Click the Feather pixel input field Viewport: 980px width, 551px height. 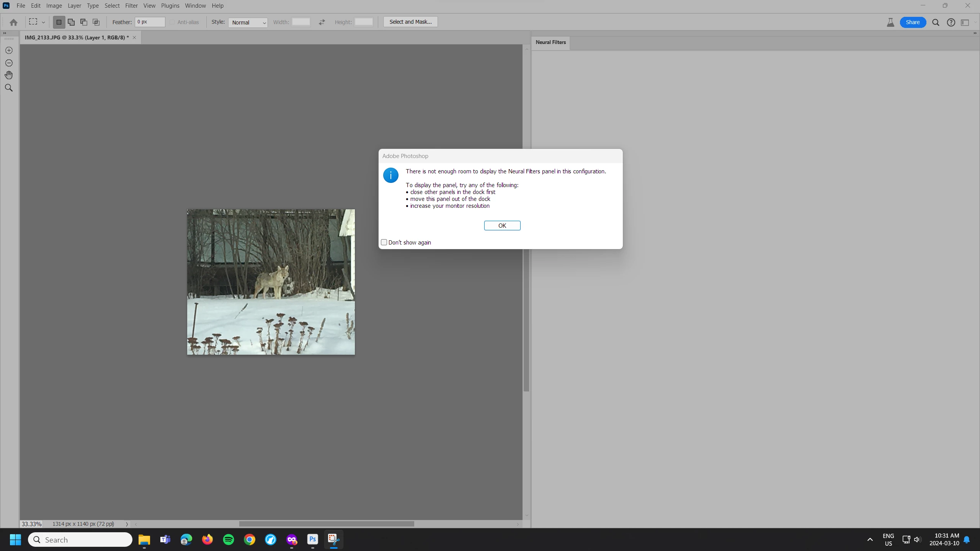tap(150, 22)
